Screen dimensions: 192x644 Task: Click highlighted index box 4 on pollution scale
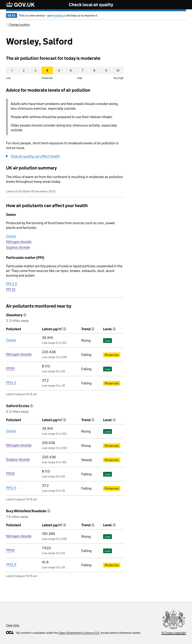coord(47,70)
